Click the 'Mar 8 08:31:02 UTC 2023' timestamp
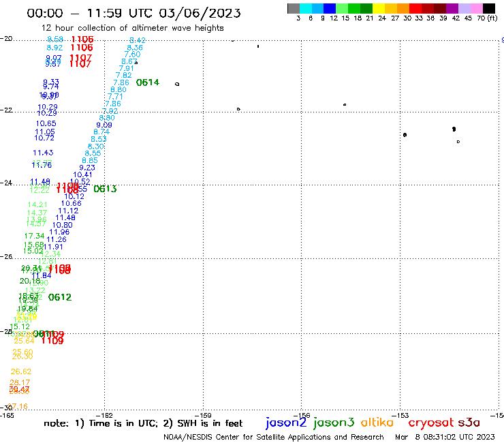Image resolution: width=504 pixels, height=443 pixels. coord(445,438)
